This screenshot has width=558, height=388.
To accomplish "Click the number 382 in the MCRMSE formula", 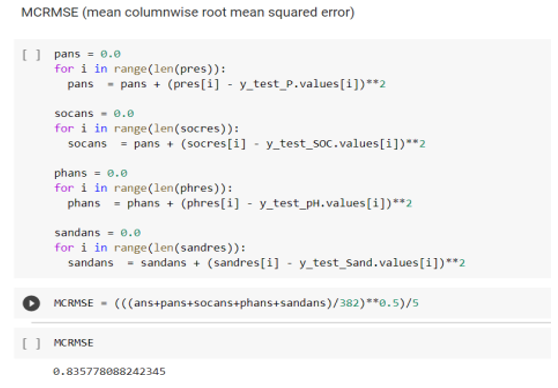I will (x=349, y=303).
